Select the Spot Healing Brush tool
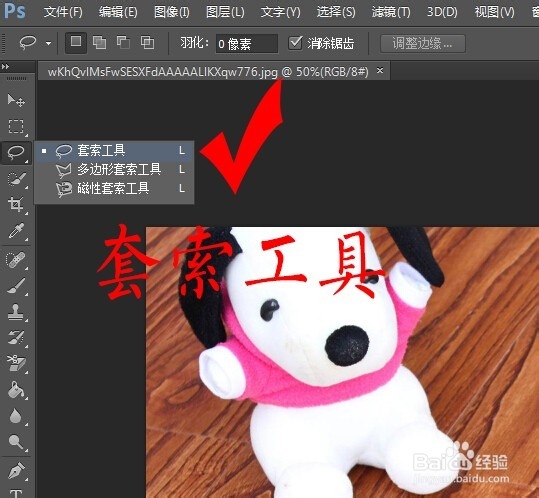This screenshot has height=498, width=539. [x=16, y=260]
